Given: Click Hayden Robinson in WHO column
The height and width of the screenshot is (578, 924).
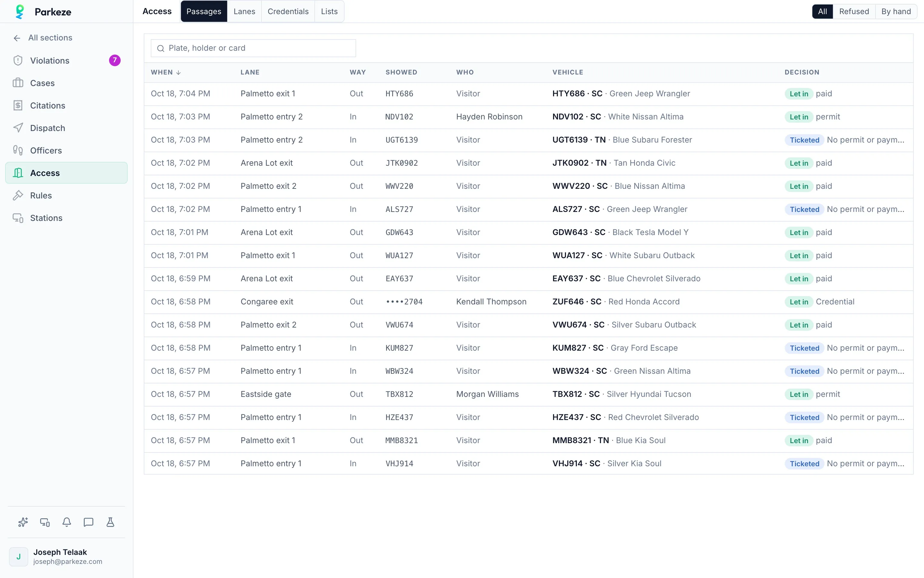Looking at the screenshot, I should [x=489, y=117].
